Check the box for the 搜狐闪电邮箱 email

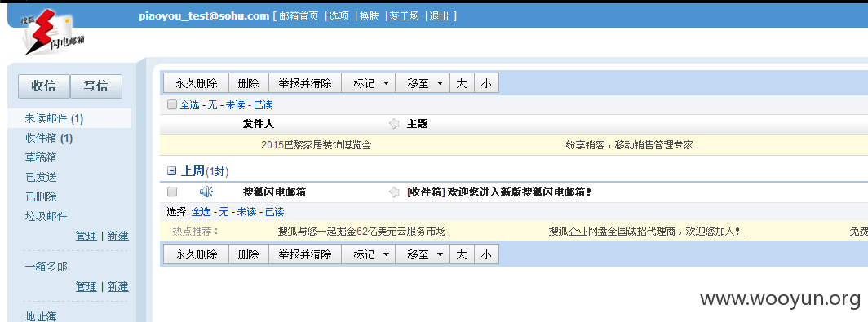tap(172, 192)
